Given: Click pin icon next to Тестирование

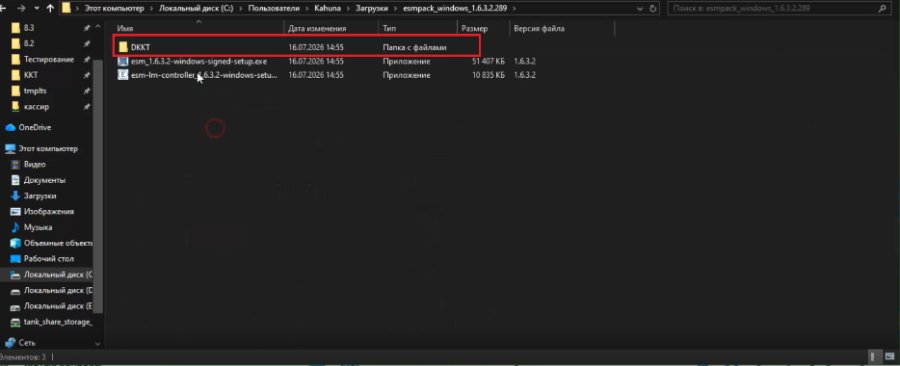Looking at the screenshot, I should coord(87,59).
